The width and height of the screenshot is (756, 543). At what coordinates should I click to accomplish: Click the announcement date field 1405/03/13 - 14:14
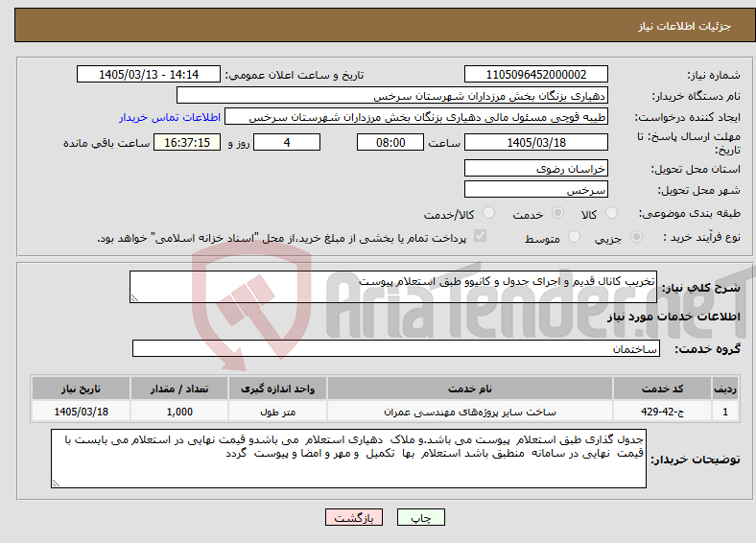(x=149, y=74)
